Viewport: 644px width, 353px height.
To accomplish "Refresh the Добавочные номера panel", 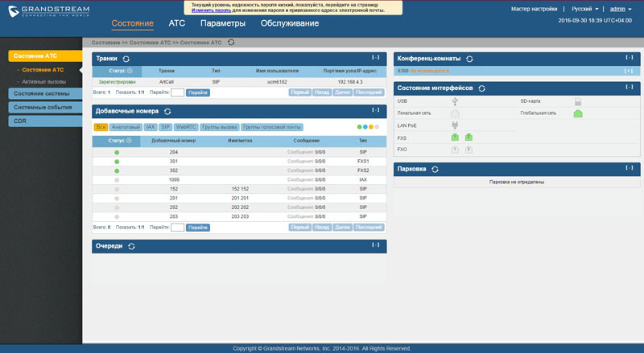I will (x=167, y=111).
